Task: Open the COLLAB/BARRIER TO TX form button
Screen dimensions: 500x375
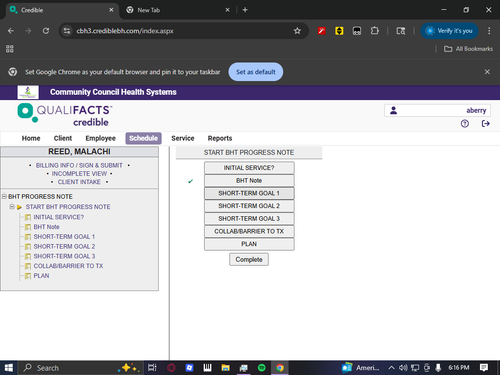Action: point(249,231)
